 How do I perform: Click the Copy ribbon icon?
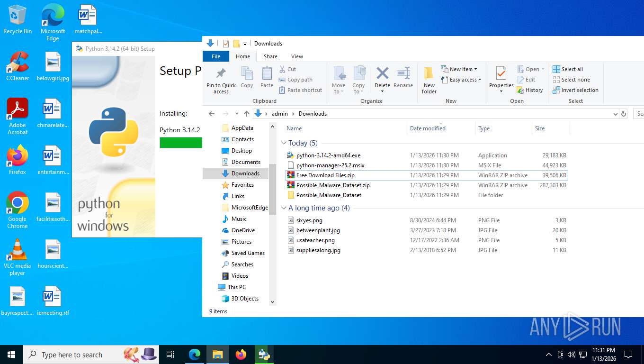(247, 77)
